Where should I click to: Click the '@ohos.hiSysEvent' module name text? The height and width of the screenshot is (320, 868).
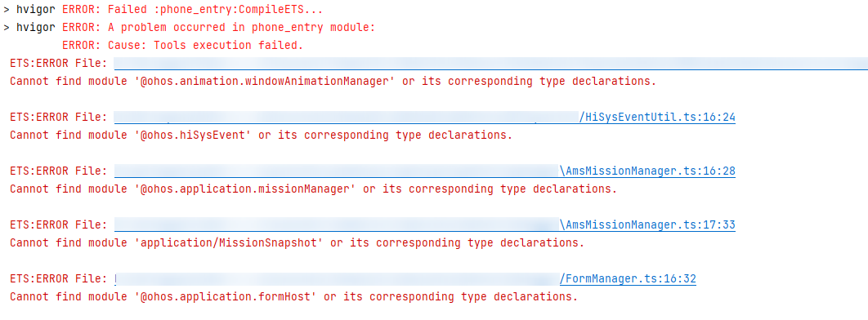(193, 135)
